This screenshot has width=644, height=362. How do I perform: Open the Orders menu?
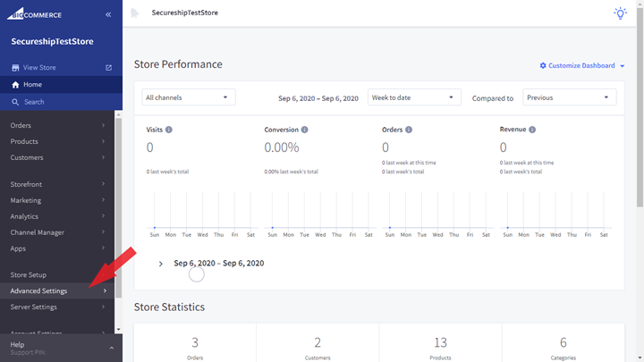(x=57, y=125)
